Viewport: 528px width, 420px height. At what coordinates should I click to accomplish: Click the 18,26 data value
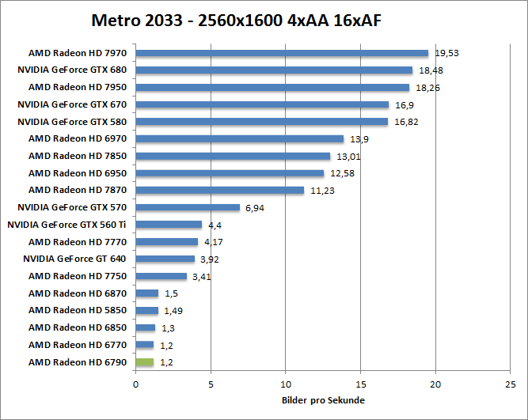(428, 88)
